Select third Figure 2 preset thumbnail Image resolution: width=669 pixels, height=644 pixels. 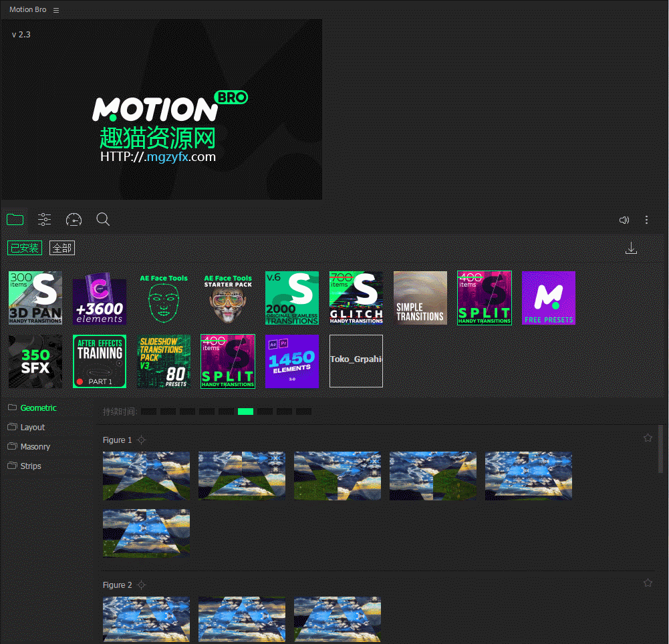(338, 619)
